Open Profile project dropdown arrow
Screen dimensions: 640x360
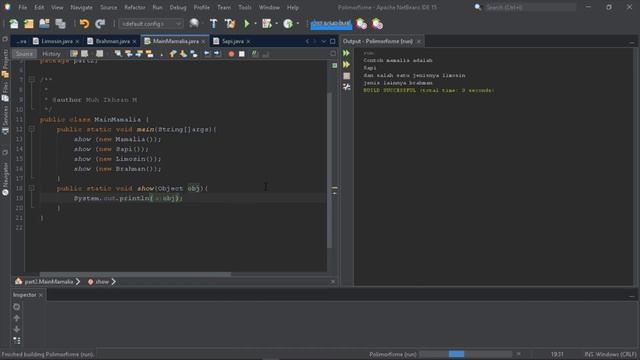298,24
